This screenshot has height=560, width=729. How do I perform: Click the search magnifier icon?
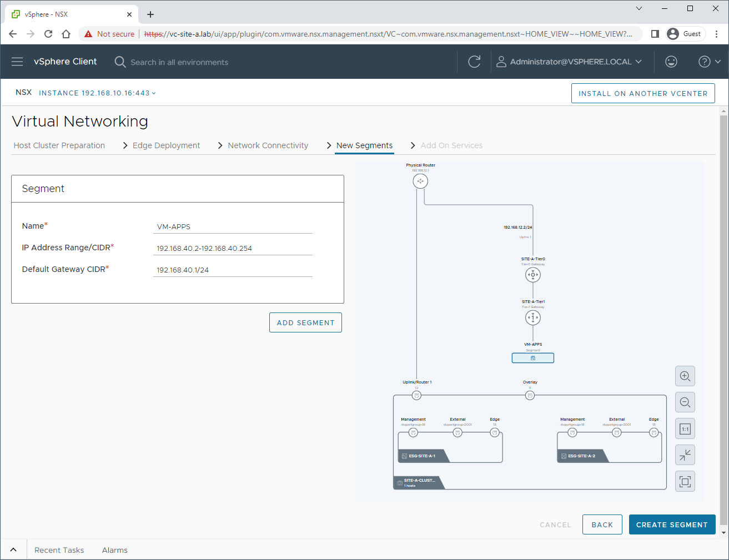point(120,62)
